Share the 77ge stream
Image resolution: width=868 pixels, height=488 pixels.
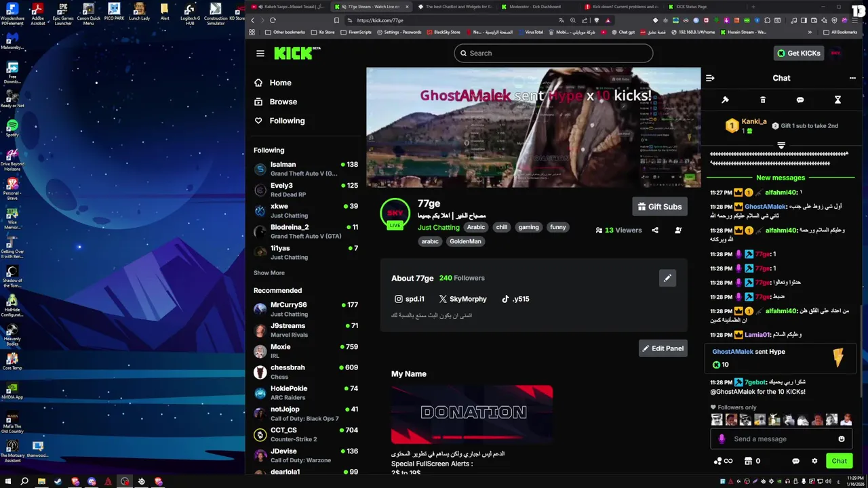point(655,230)
